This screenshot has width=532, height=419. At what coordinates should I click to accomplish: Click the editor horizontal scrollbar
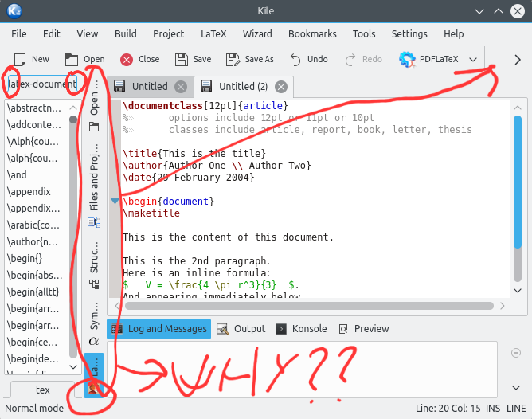pyautogui.click(x=309, y=306)
